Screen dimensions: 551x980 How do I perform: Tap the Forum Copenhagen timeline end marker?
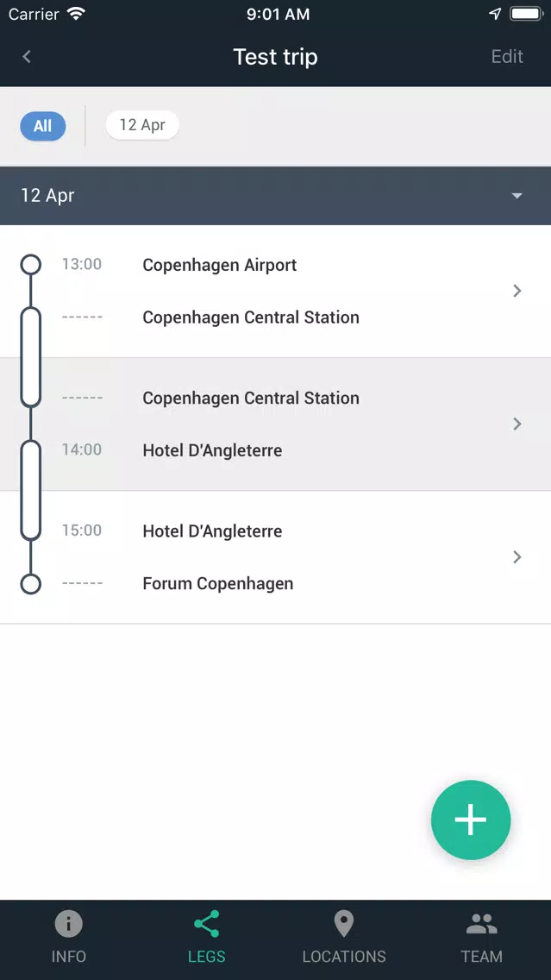[31, 584]
